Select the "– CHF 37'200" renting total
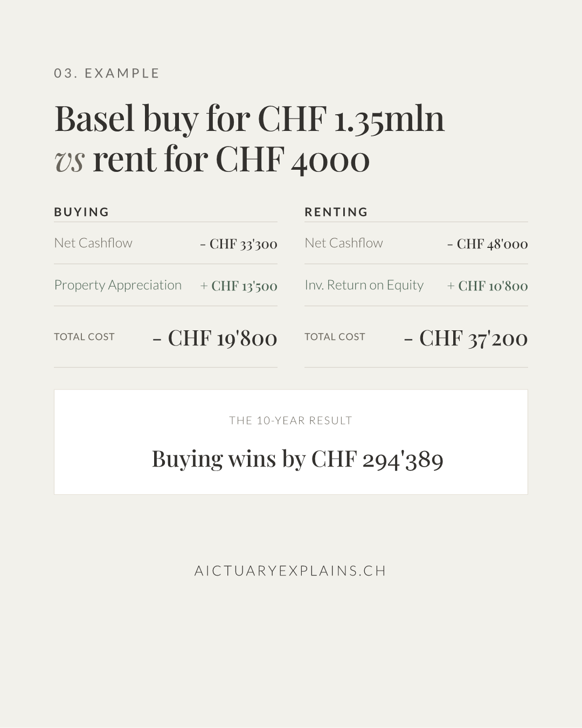The image size is (582, 728). pyautogui.click(x=466, y=338)
